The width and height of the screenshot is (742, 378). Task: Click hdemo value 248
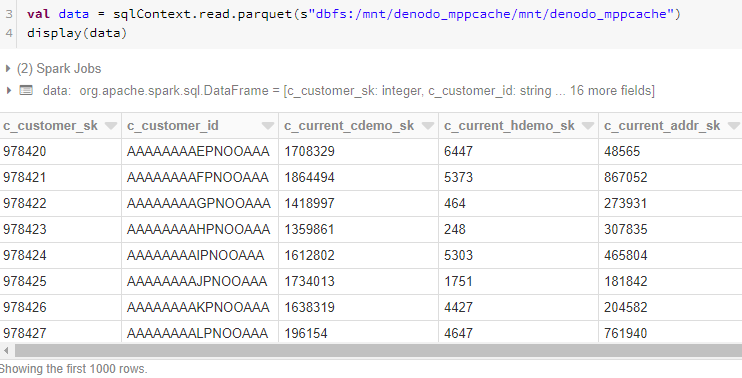[455, 229]
